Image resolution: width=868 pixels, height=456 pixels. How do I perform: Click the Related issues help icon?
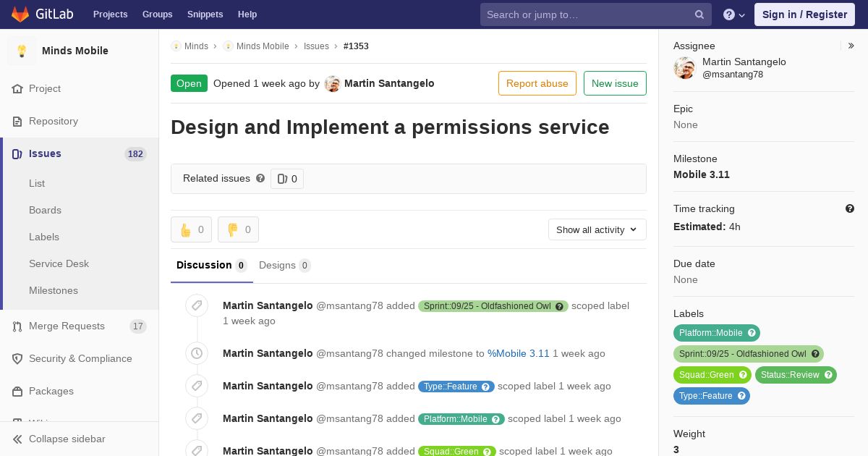(260, 178)
